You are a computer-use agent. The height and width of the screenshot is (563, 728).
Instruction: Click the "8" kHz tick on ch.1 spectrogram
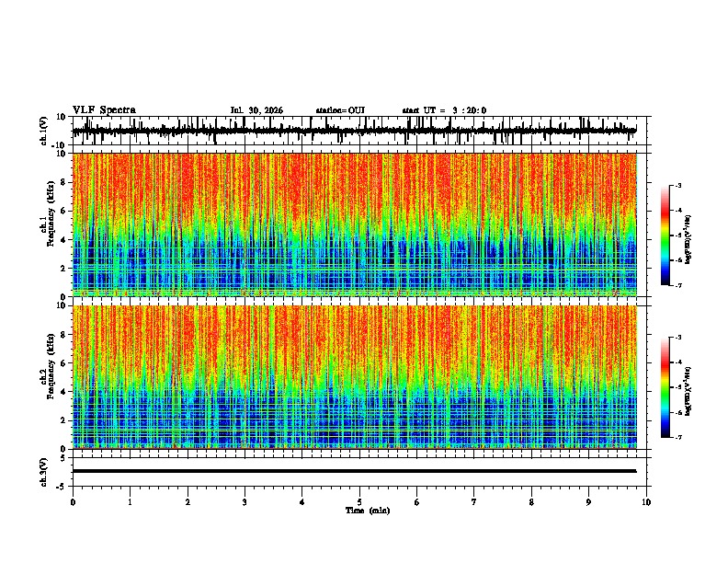[x=63, y=182]
